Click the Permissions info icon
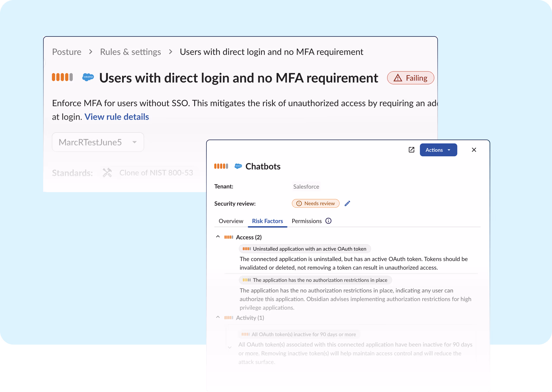The height and width of the screenshot is (392, 552). tap(328, 221)
